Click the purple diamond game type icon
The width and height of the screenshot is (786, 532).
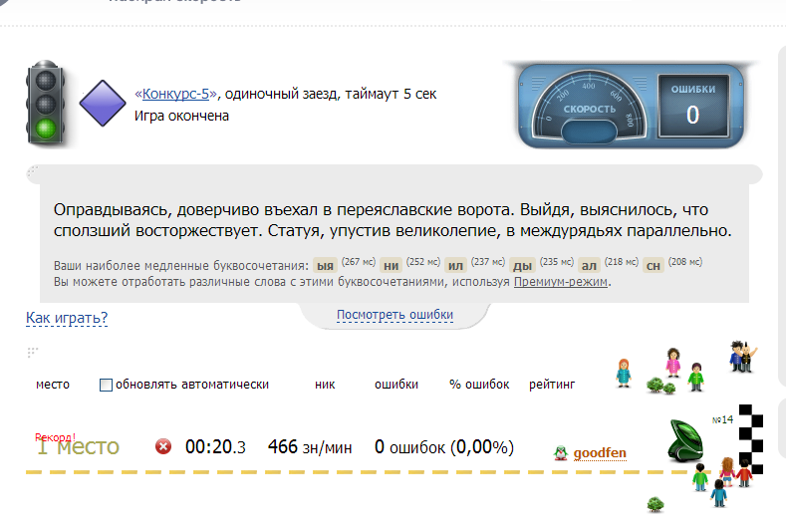103,104
